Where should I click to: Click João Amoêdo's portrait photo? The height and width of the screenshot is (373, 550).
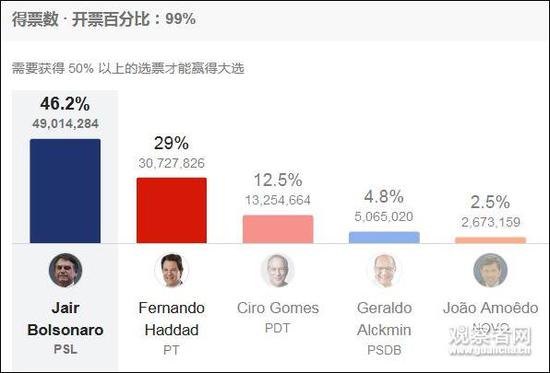(490, 270)
